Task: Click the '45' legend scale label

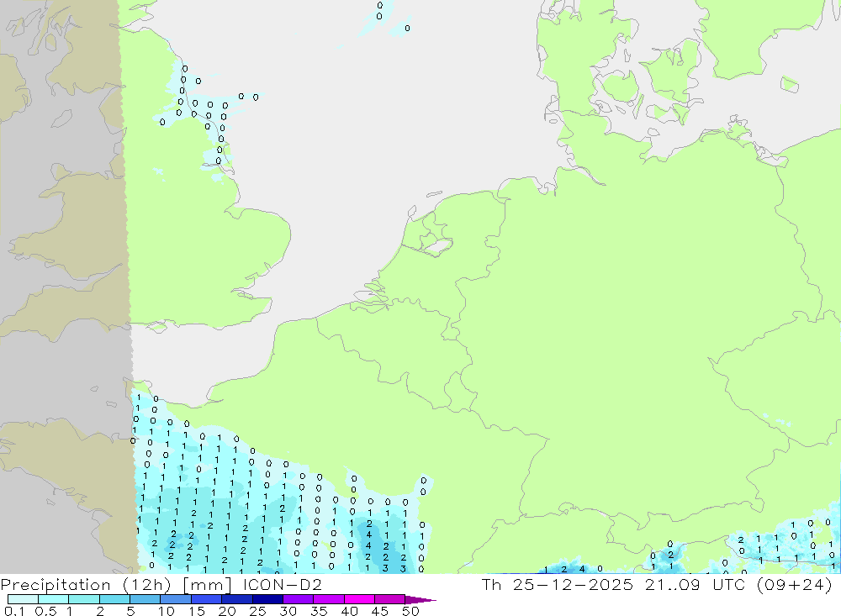Action: pos(380,611)
